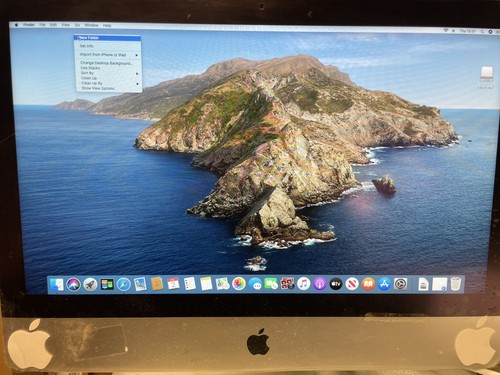Open the Help menu
Viewport: 500px width, 375px height.
[x=107, y=25]
